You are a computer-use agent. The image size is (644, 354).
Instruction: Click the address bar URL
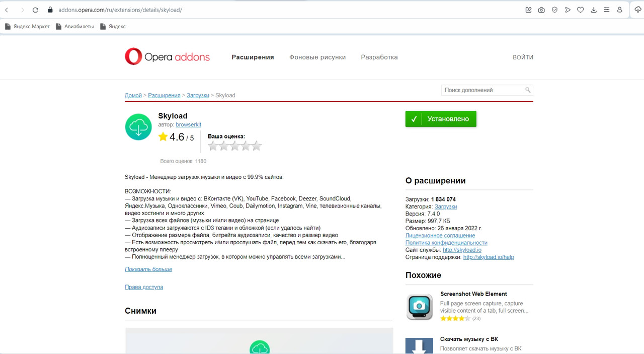pos(120,10)
